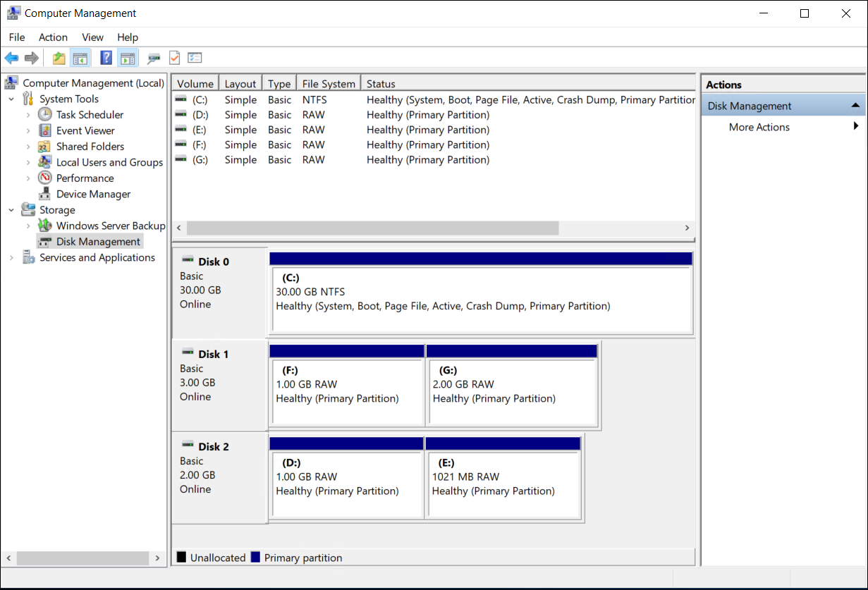This screenshot has height=590, width=868.
Task: Collapse the Storage tree node
Action: pyautogui.click(x=10, y=209)
